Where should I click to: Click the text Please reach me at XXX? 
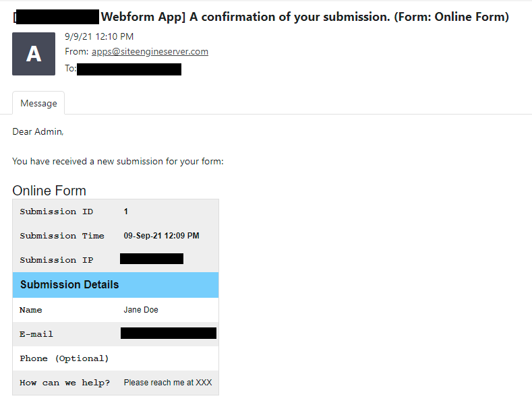pyautogui.click(x=168, y=383)
